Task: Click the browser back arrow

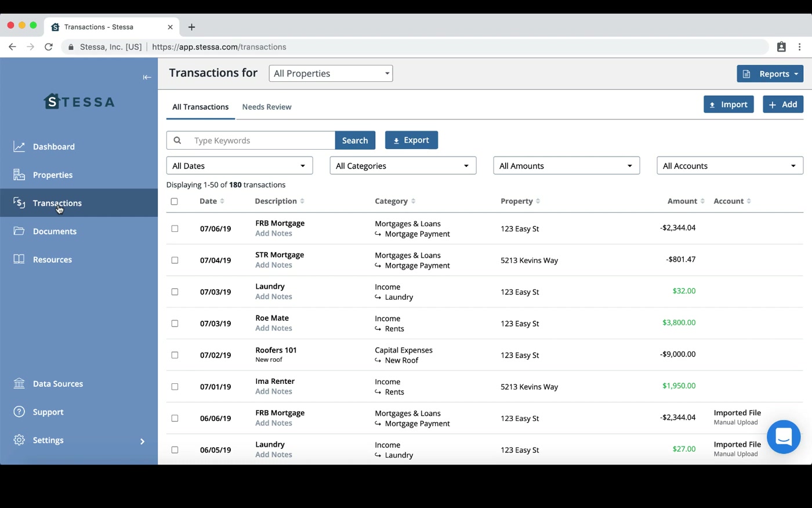Action: coord(12,47)
